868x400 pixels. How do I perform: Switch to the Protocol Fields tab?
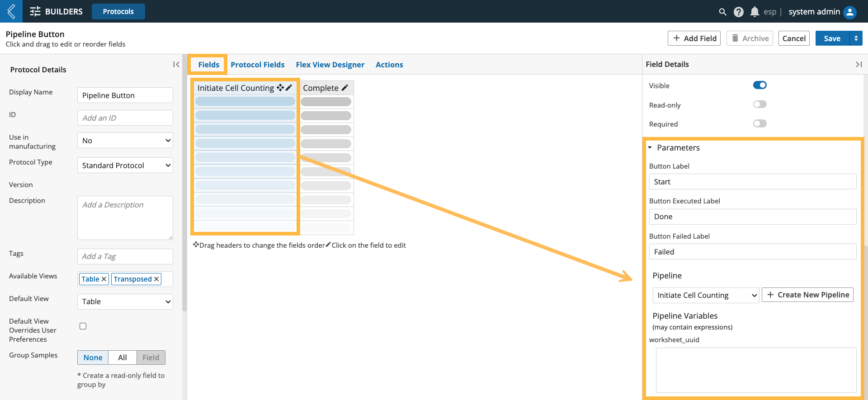pos(258,65)
